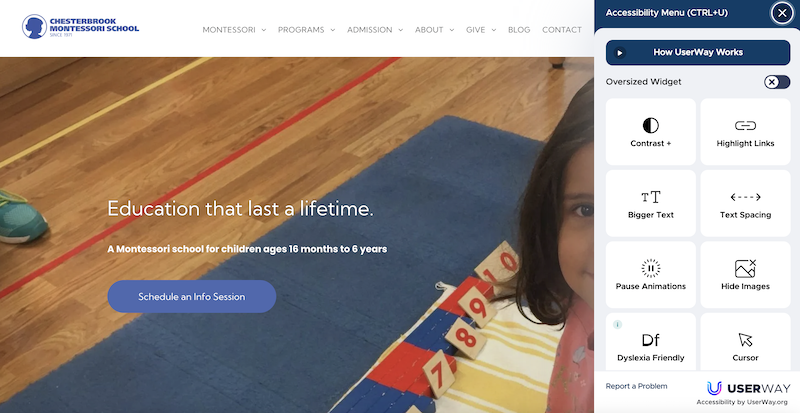Image resolution: width=800 pixels, height=413 pixels.
Task: Expand the Admission menu
Action: [375, 30]
